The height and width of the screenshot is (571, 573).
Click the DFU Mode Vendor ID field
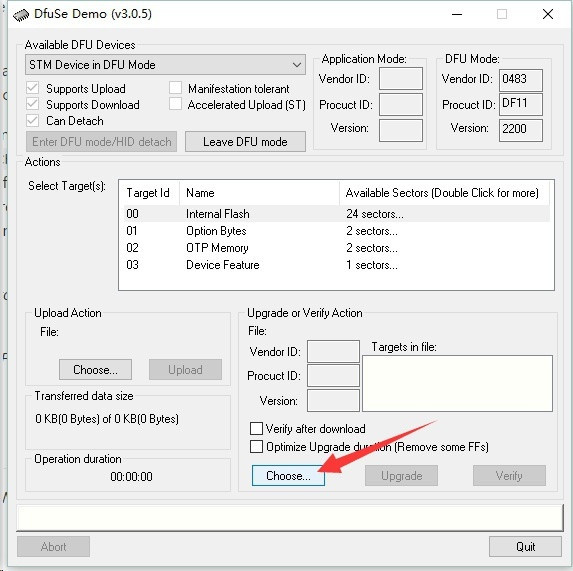(521, 80)
